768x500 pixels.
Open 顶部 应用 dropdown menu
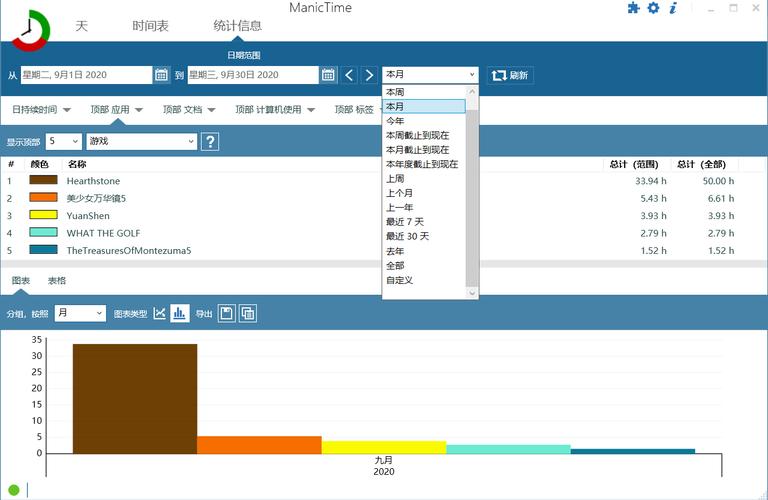pyautogui.click(x=116, y=110)
